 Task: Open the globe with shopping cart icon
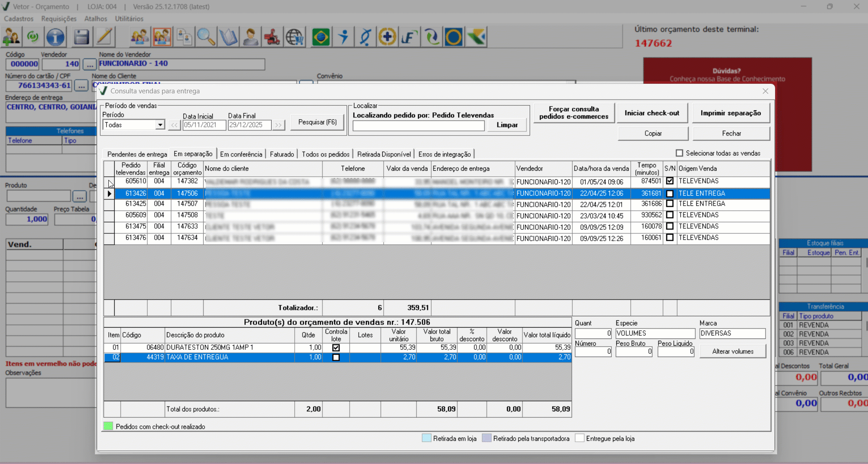tap(295, 37)
